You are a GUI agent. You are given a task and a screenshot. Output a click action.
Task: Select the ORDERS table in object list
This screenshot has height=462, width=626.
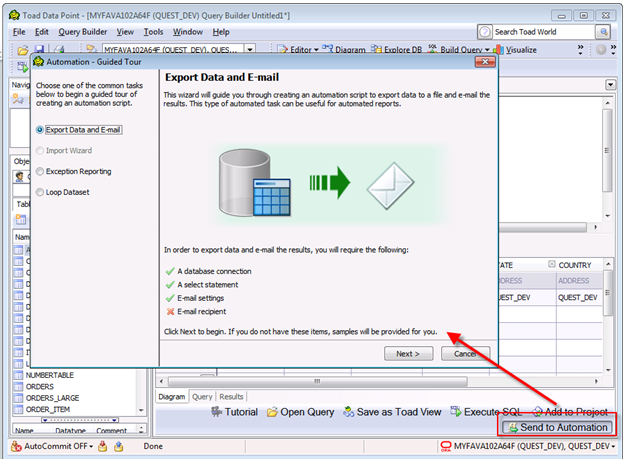click(x=40, y=387)
